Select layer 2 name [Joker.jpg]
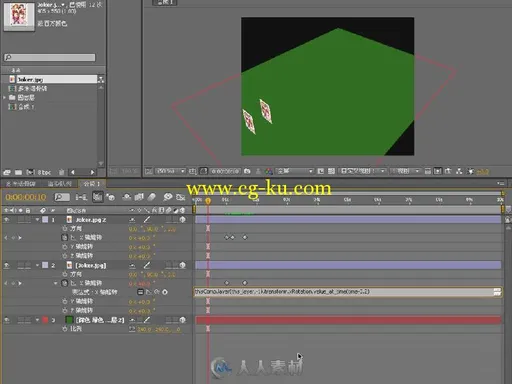Screen dimensions: 512x384 [91, 265]
